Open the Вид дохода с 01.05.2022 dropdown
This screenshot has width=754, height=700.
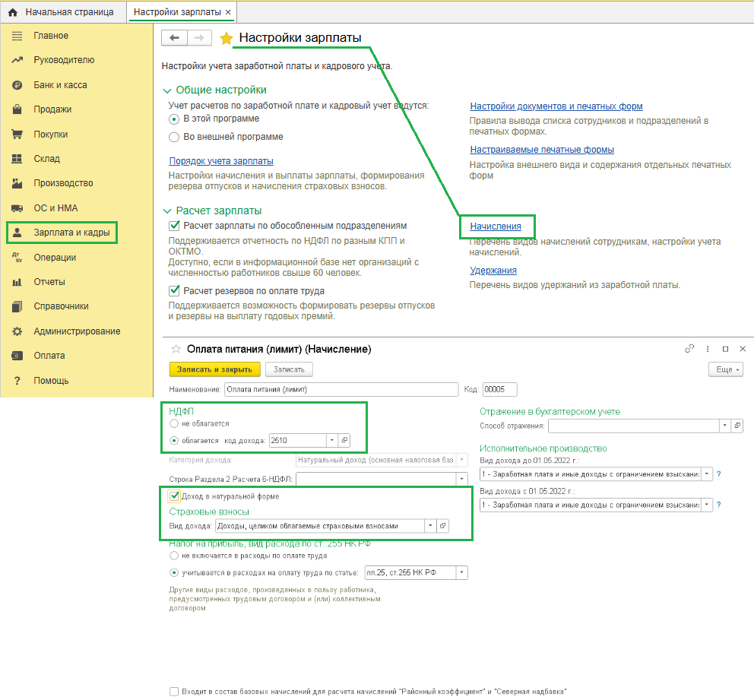point(707,505)
